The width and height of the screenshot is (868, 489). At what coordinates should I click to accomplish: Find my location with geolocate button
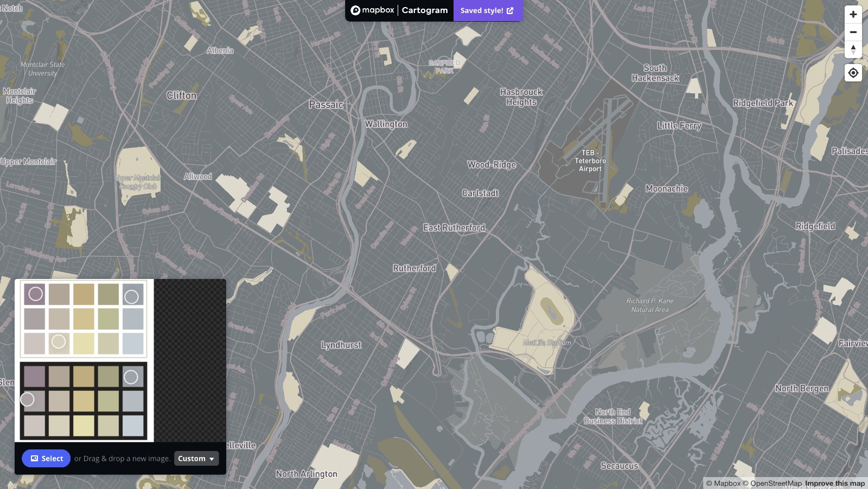click(x=853, y=73)
